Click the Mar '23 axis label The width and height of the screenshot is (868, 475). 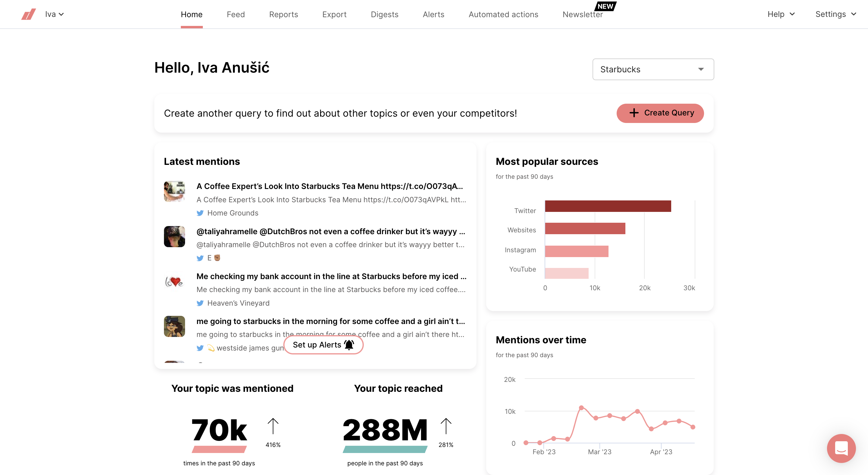[x=599, y=452]
